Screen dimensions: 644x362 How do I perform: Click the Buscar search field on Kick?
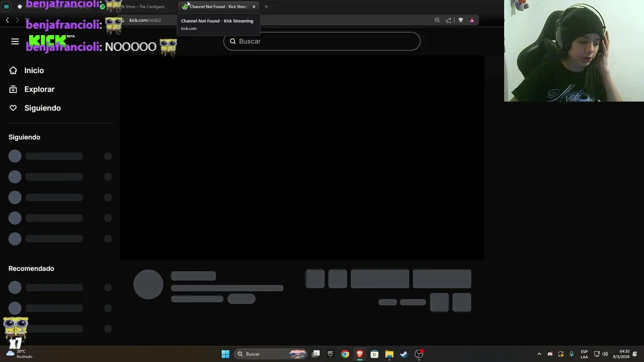coord(321,41)
